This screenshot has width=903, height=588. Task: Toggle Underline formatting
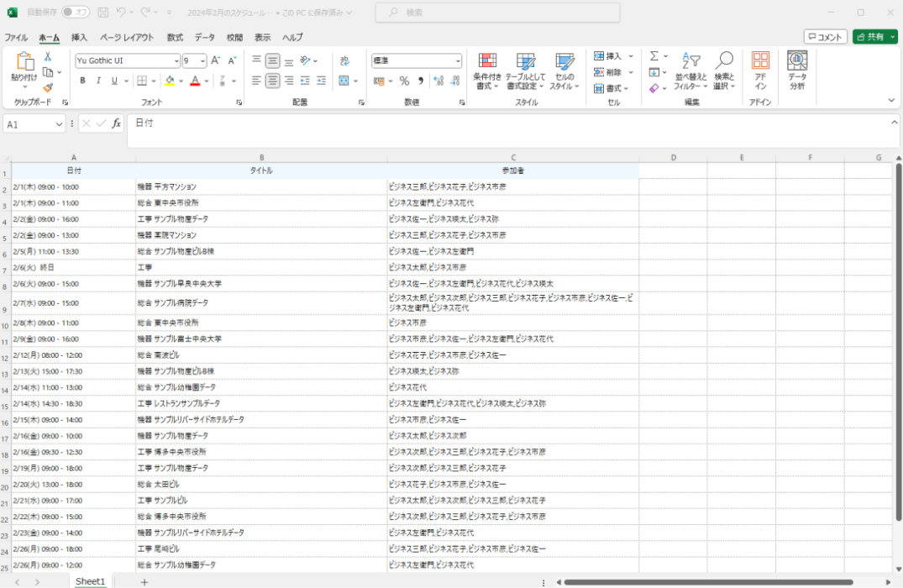click(x=114, y=81)
